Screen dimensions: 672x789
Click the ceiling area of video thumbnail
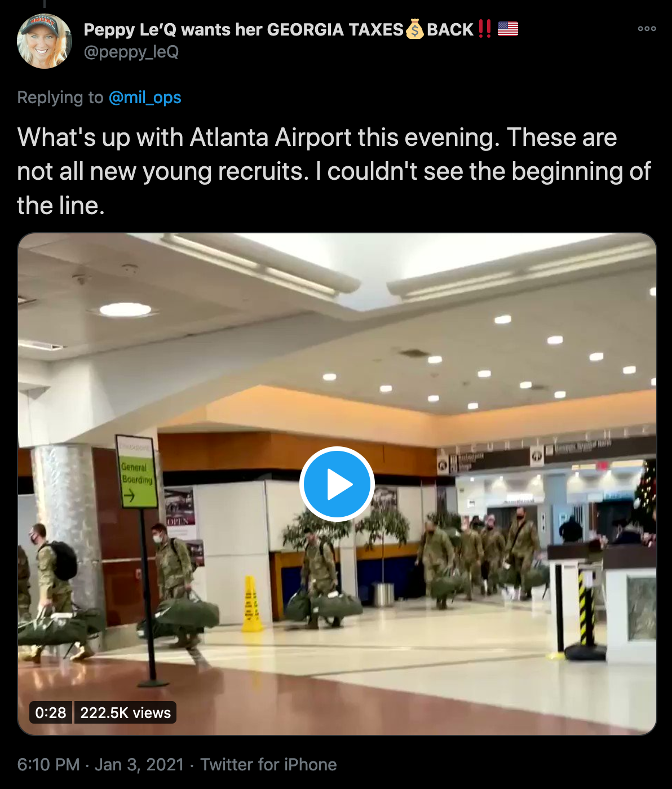[338, 316]
